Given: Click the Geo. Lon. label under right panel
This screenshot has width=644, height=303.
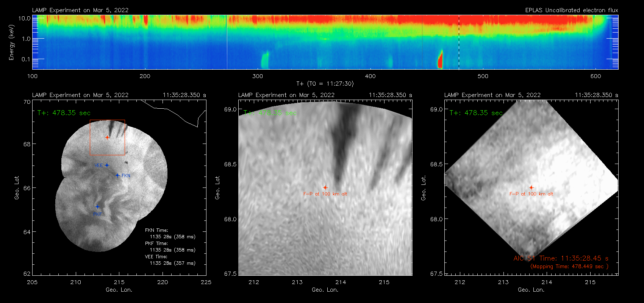Looking at the screenshot, I should click(x=531, y=290).
